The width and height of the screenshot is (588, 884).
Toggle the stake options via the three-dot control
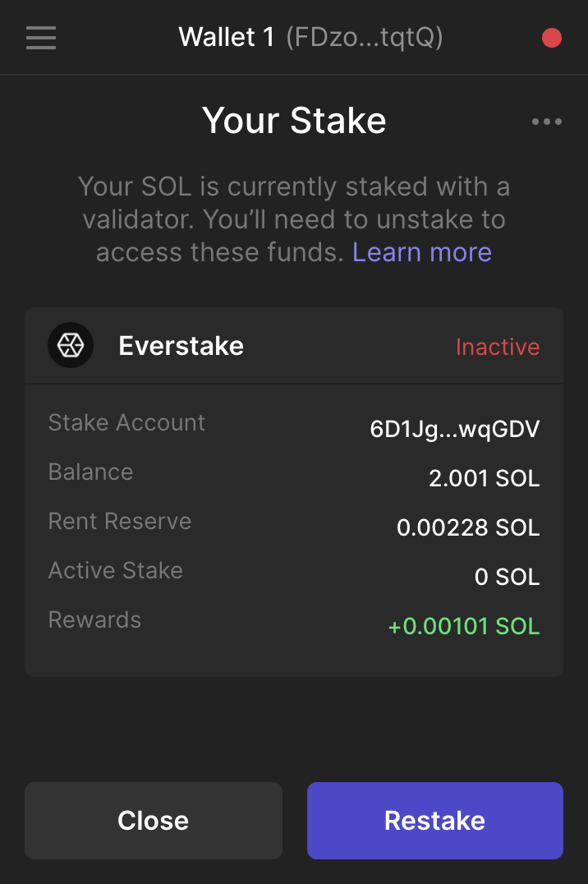(x=546, y=121)
